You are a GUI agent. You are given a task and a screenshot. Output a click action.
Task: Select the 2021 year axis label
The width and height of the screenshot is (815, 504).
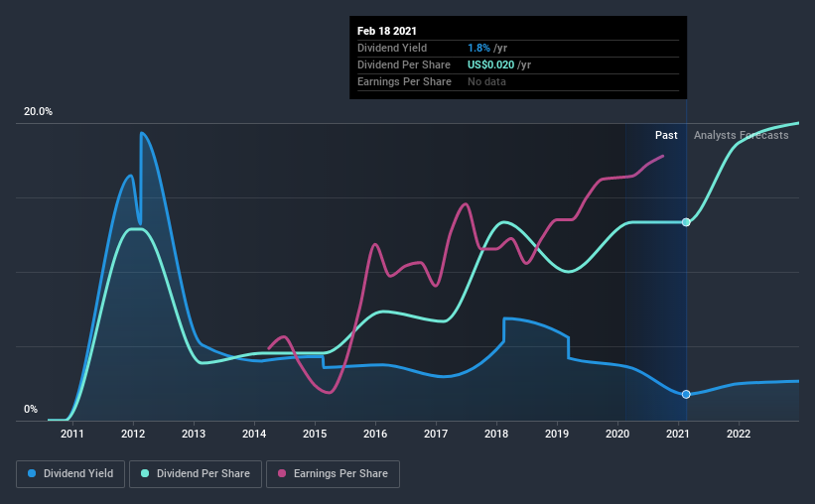point(678,434)
